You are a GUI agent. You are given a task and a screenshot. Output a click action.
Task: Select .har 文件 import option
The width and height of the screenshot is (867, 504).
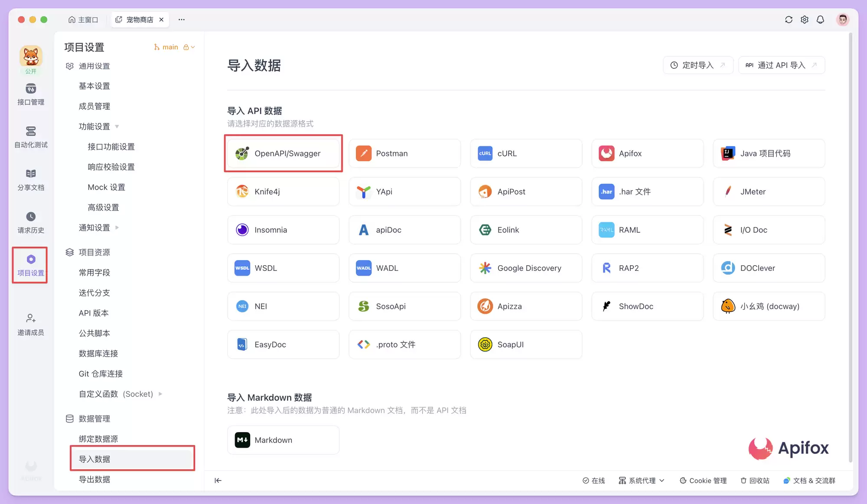click(647, 192)
